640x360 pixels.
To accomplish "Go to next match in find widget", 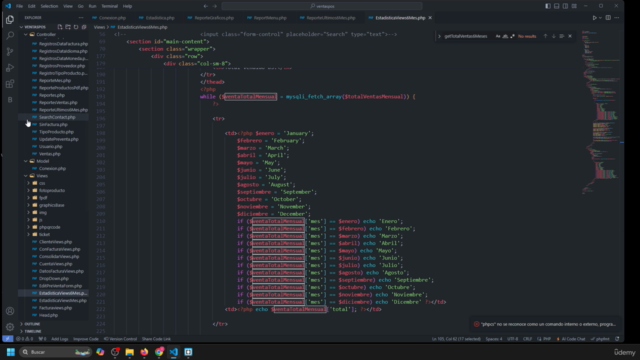I will [x=553, y=36].
